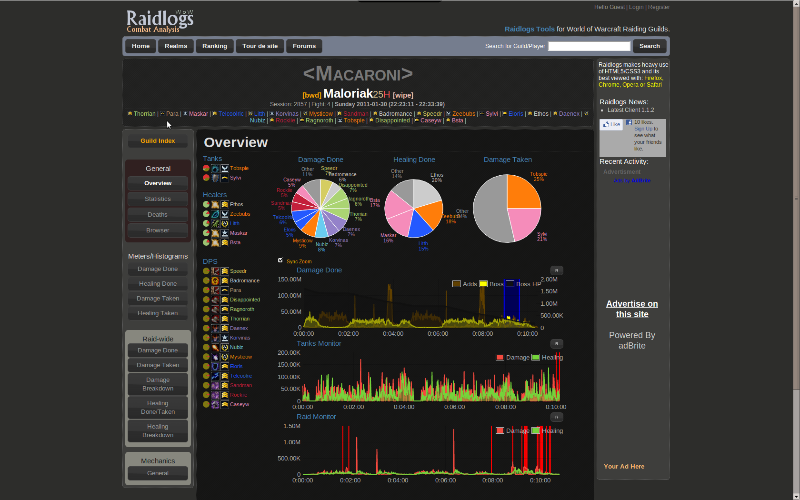Click the status circle beside Thorrian in DPS list
The height and width of the screenshot is (500, 800).
206,319
